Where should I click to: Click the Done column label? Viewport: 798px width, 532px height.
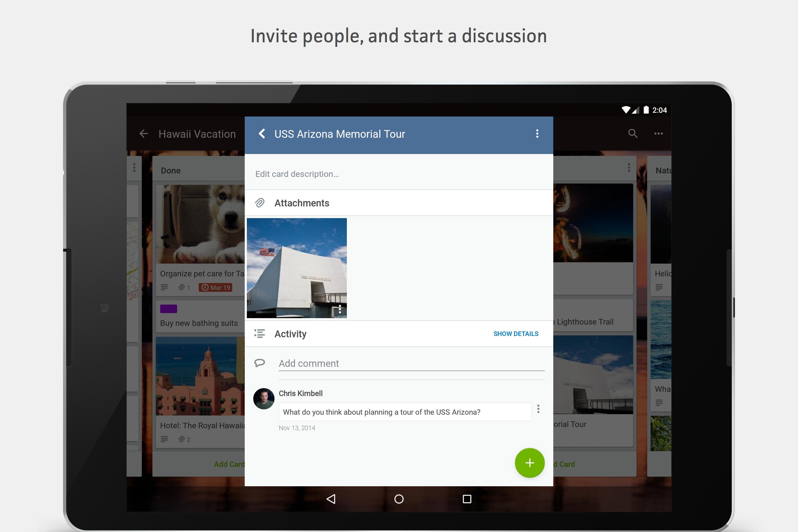(172, 171)
